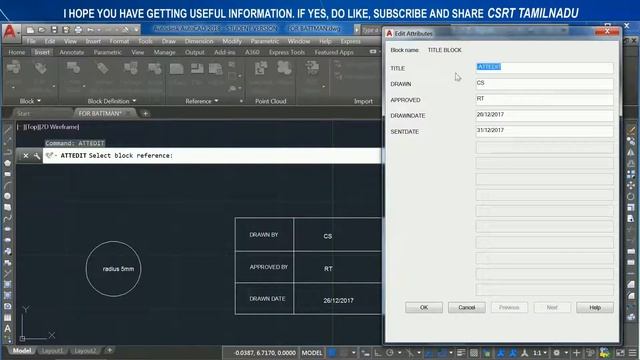Open the Format menu
The image size is (640, 360).
119,41
